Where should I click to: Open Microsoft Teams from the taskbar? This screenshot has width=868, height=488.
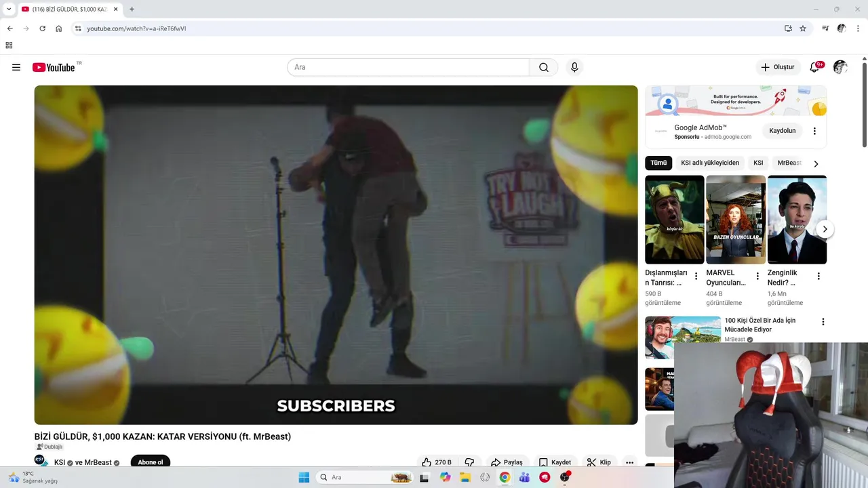point(524,477)
